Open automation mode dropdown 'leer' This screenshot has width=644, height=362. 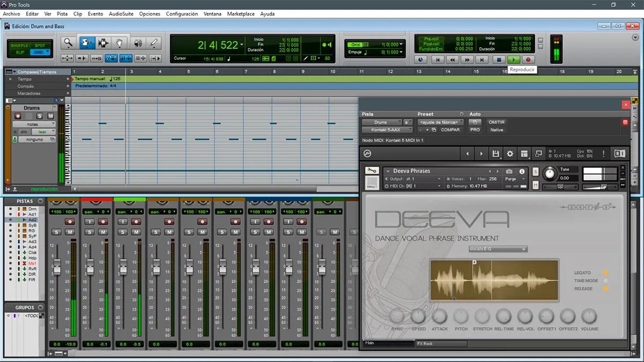44,131
